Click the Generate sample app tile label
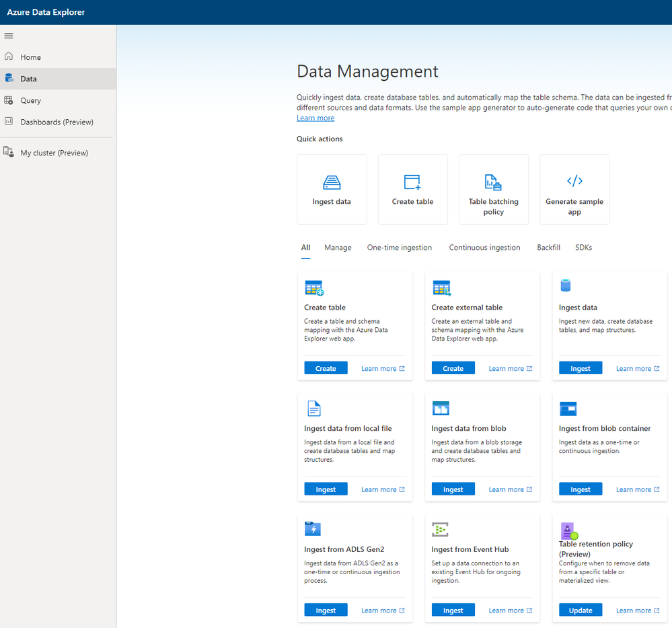 pyautogui.click(x=574, y=207)
